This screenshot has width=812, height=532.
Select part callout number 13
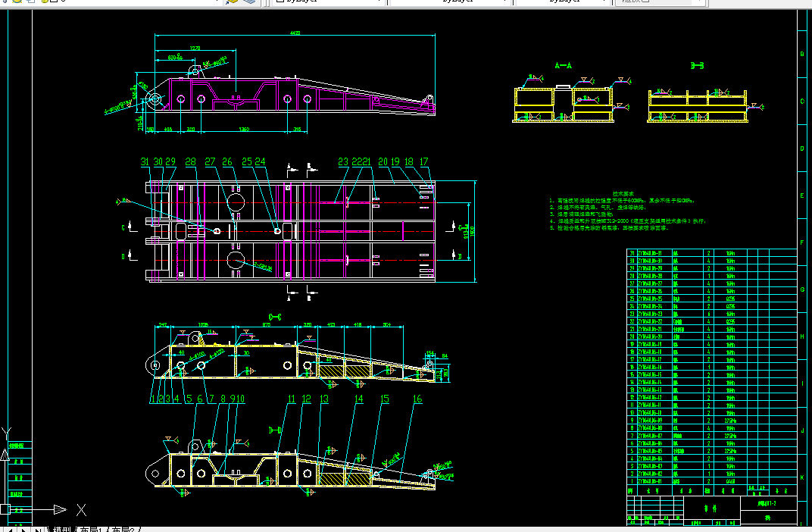324,399
